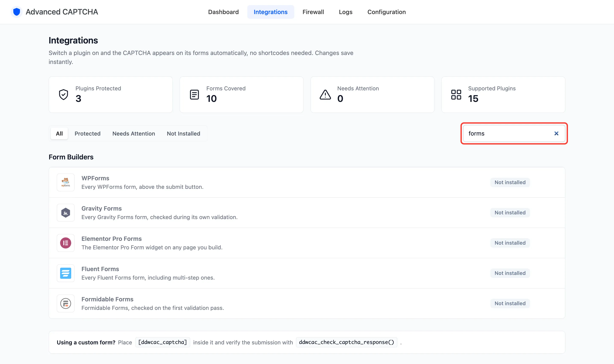Select the All filter
This screenshot has width=614, height=364.
click(x=59, y=133)
